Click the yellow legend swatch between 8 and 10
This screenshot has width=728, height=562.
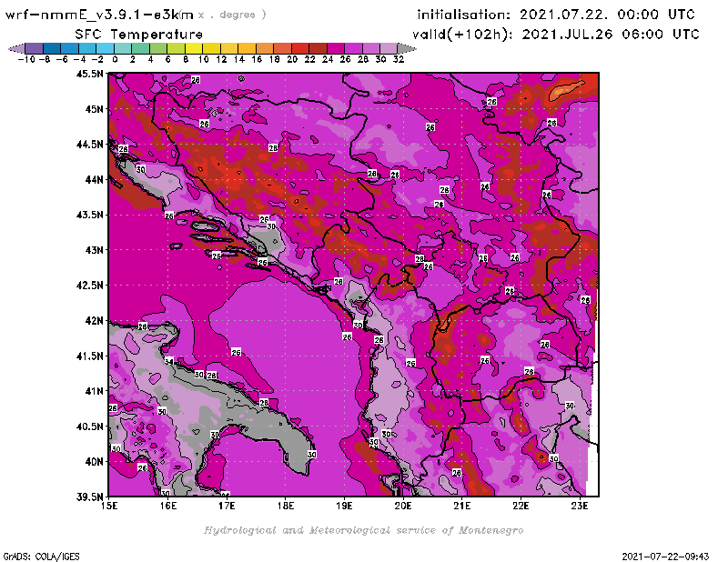point(194,48)
